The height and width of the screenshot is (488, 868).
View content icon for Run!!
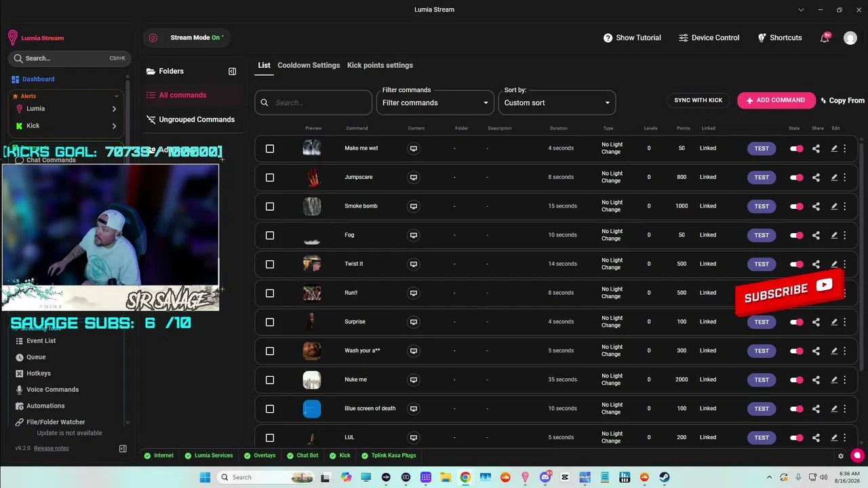[x=414, y=293]
